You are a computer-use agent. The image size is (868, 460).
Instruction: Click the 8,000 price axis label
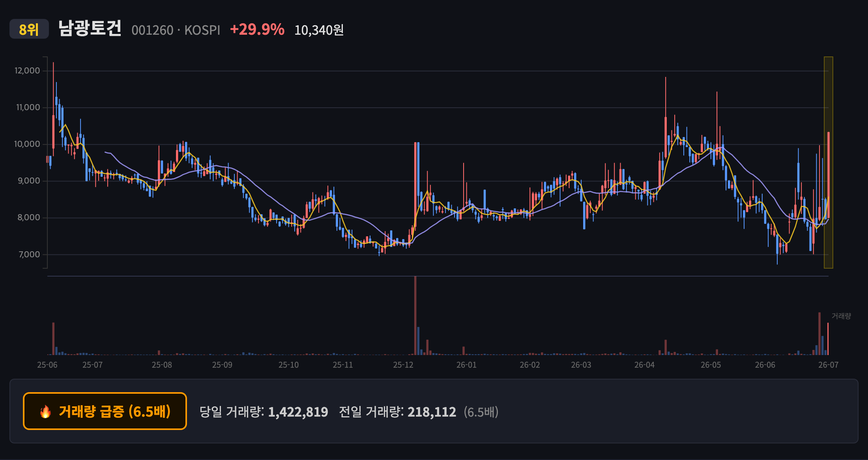[29, 217]
